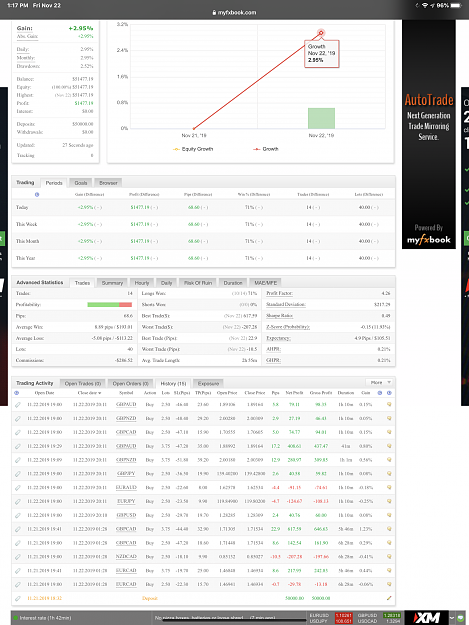The width and height of the screenshot is (469, 625).
Task: Click the comment icon on the NZDCAD trade row
Action: coord(389,556)
